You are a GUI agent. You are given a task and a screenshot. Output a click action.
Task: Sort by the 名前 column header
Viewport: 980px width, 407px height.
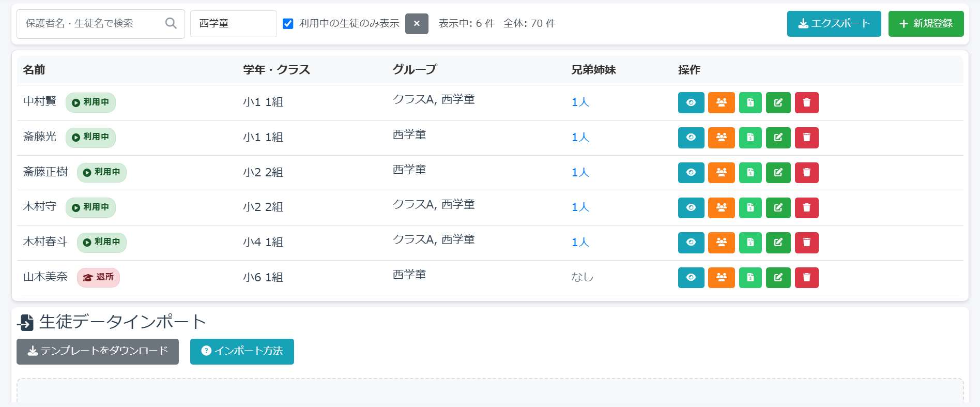pos(34,70)
